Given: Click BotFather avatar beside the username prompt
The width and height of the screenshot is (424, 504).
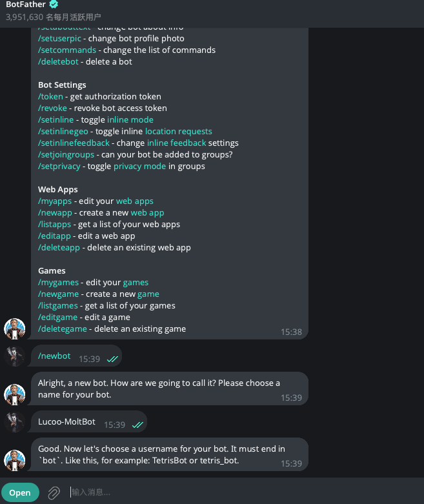Looking at the screenshot, I should tap(15, 460).
